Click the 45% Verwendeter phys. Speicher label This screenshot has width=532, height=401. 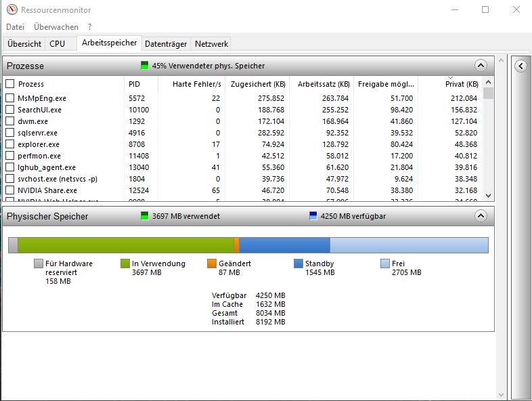[208, 66]
